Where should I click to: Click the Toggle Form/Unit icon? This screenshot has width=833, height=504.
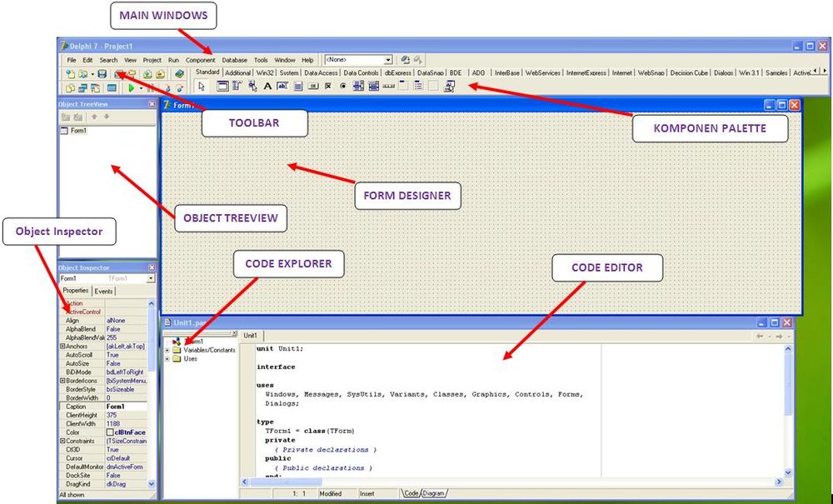[x=95, y=88]
